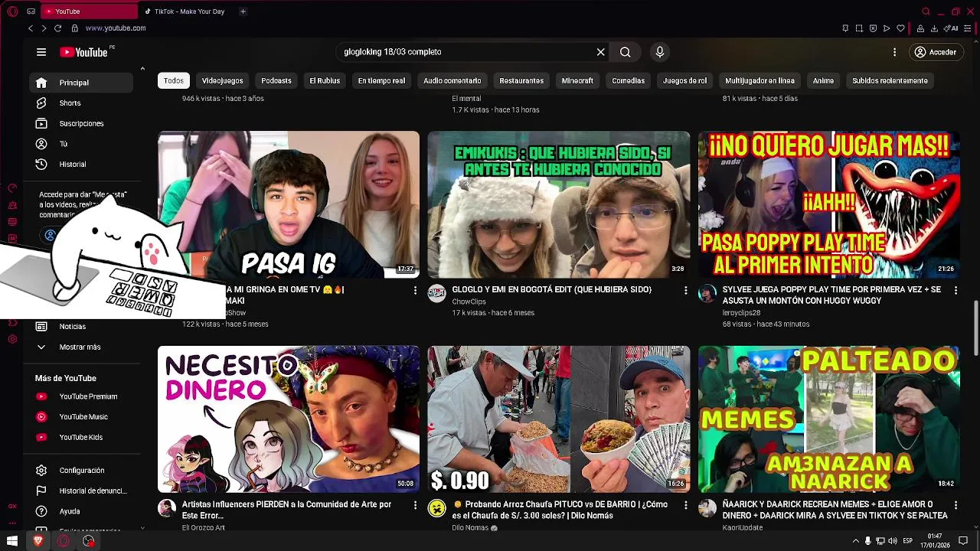Open options for OME TV video
The height and width of the screenshot is (551, 980).
coord(415,291)
